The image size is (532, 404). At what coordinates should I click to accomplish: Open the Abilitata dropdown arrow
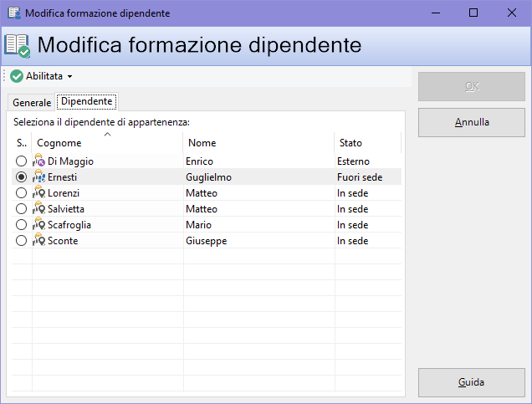[x=69, y=77]
